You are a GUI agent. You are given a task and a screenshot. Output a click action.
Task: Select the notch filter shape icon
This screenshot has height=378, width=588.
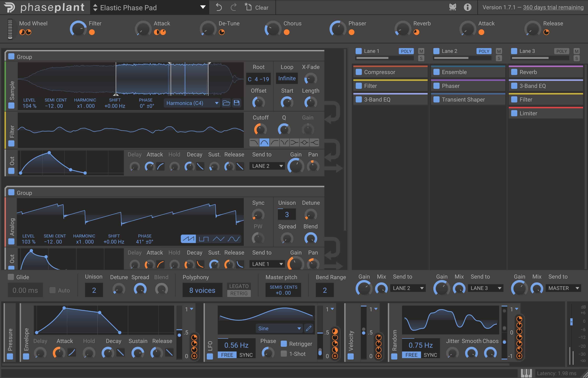(x=284, y=142)
